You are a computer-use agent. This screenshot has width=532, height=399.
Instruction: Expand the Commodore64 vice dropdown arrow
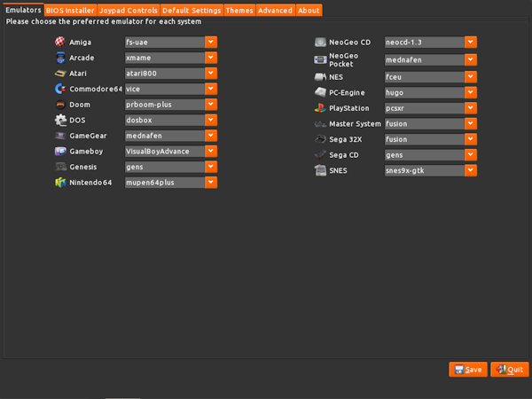pyautogui.click(x=211, y=89)
